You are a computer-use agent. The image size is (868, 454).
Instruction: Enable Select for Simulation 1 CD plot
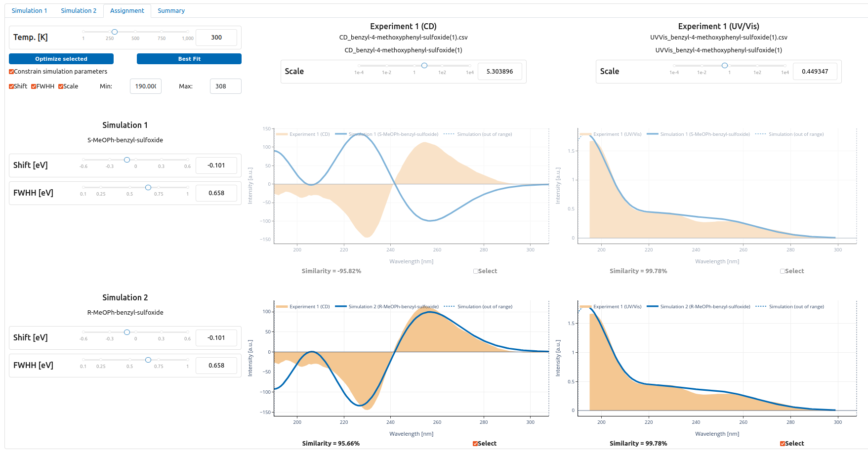pos(476,271)
